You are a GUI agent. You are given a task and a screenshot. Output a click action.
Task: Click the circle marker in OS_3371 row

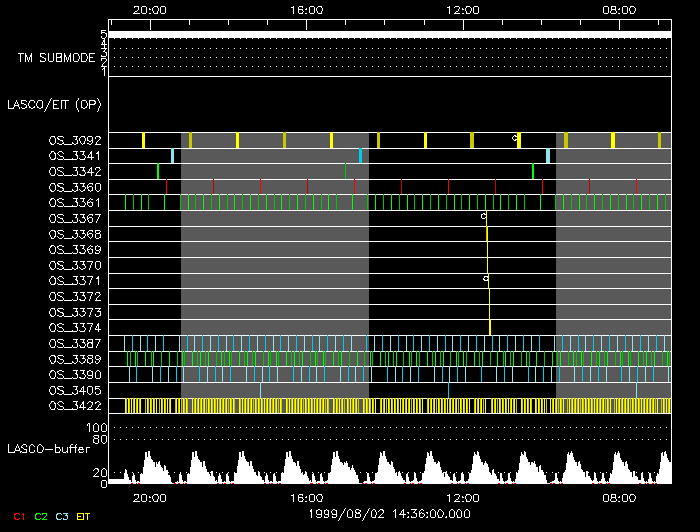click(x=485, y=278)
